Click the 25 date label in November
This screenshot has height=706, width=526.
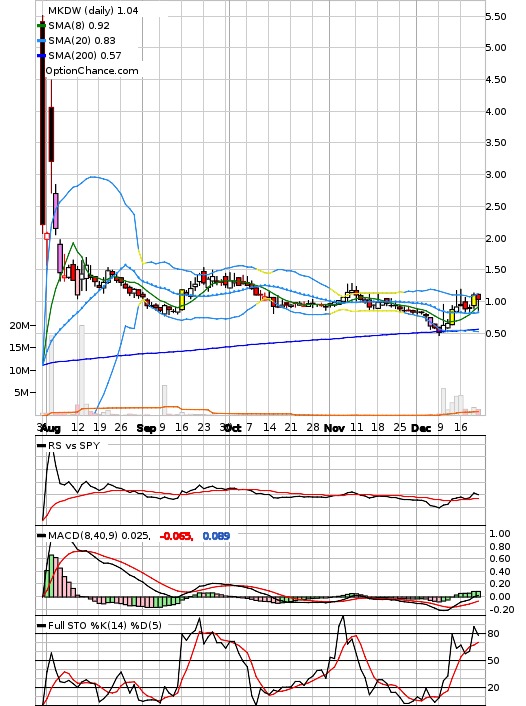click(399, 427)
